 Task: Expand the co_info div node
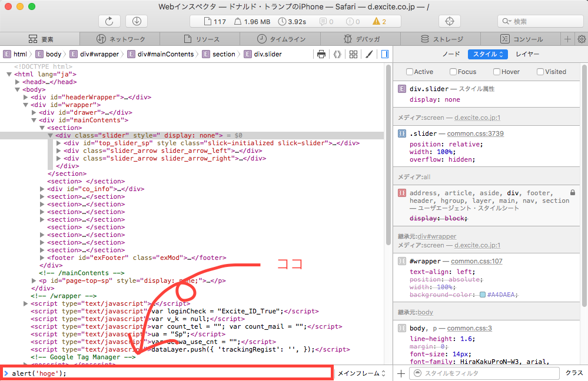coord(42,189)
